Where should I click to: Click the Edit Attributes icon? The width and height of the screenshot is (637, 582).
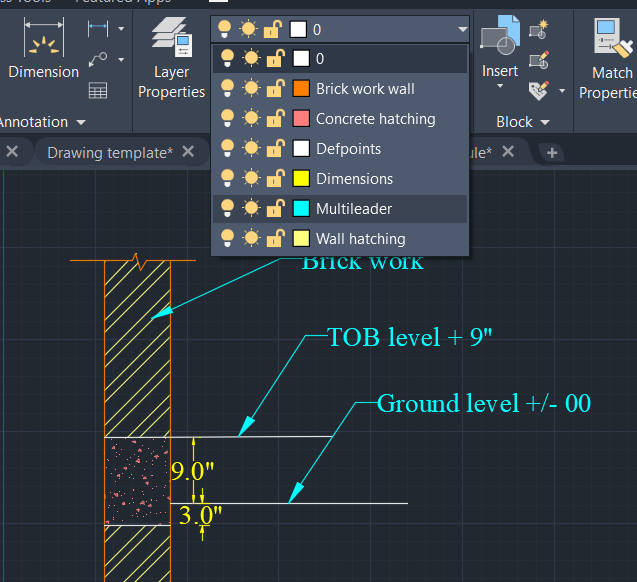pos(538,91)
